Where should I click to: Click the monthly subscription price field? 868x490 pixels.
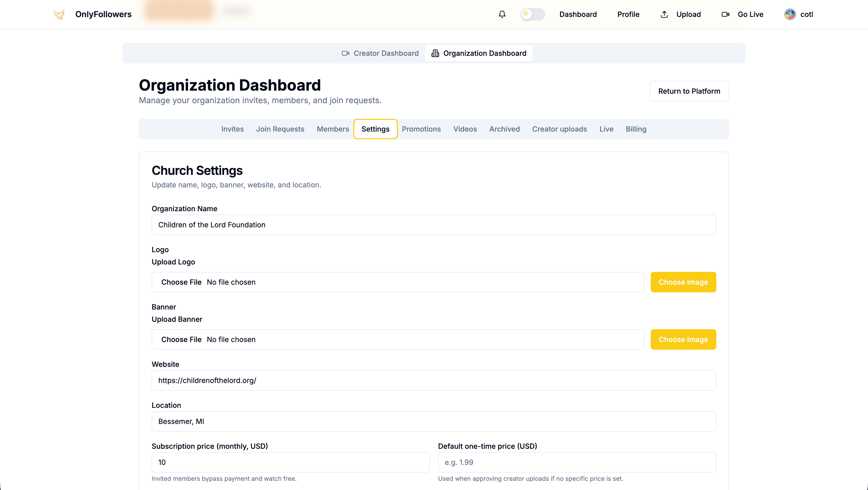pos(291,462)
